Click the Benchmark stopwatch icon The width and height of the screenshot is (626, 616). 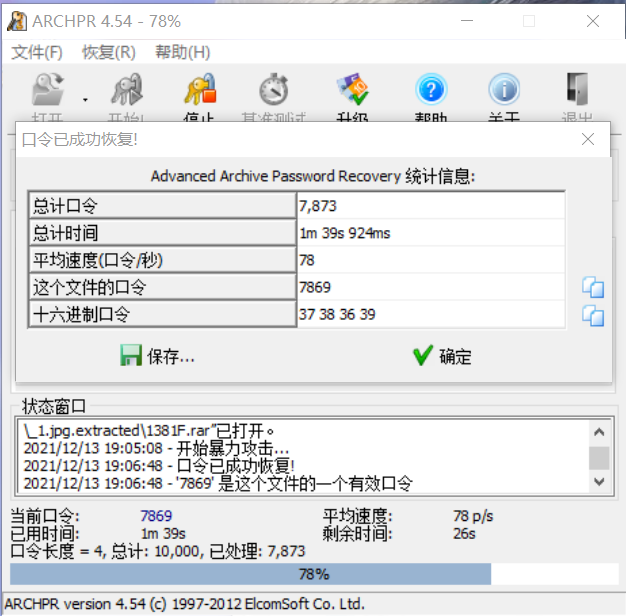coord(273,89)
